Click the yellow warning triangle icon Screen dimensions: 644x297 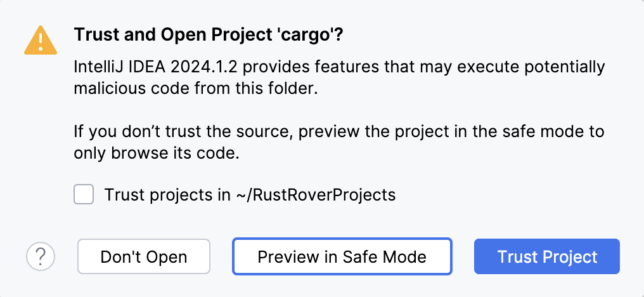39,41
